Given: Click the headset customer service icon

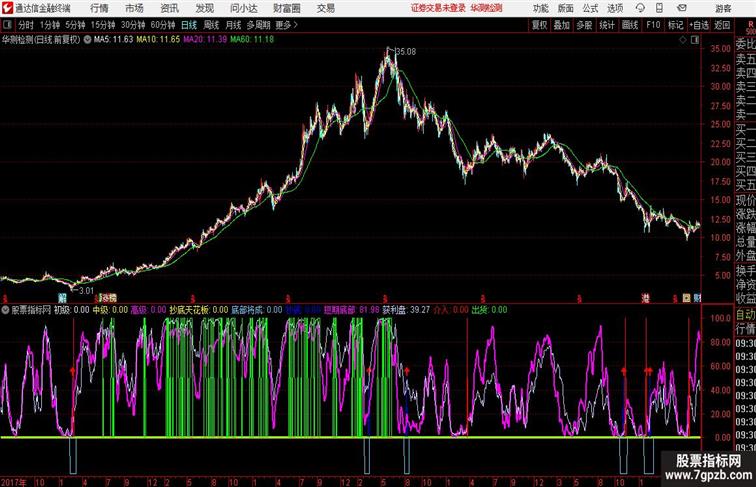Looking at the screenshot, I should (640, 8).
